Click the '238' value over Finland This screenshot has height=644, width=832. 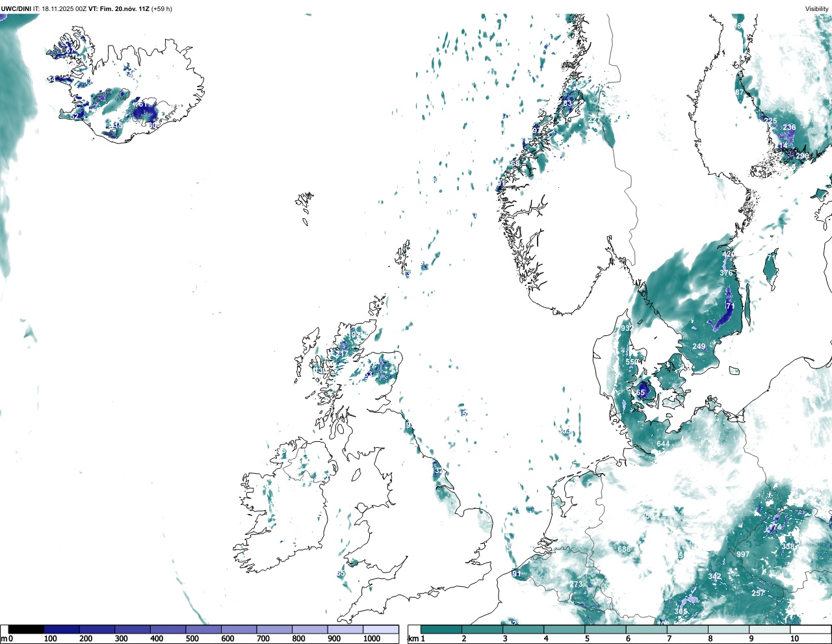[789, 127]
